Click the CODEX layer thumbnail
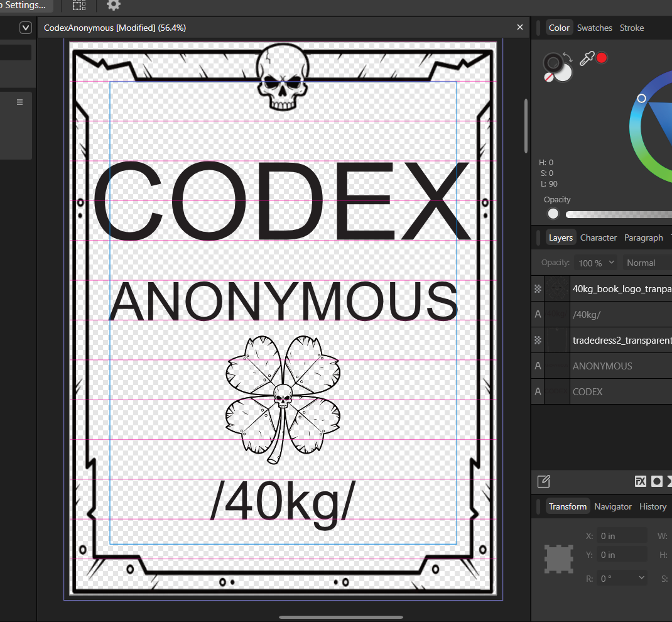Screen dimensions: 672x622 (x=556, y=392)
